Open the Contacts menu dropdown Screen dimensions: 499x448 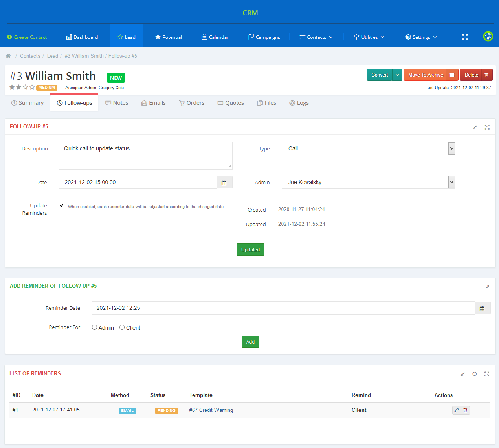(316, 37)
